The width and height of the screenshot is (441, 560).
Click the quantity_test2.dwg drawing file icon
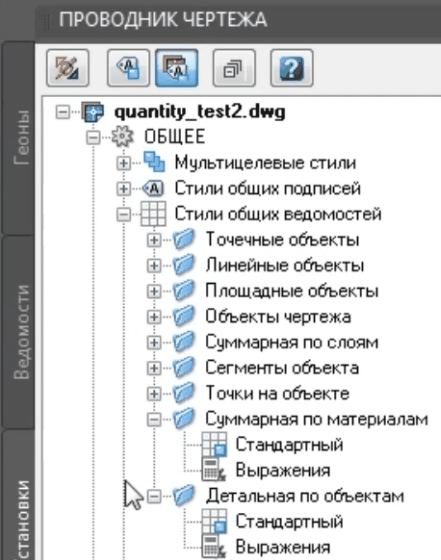[92, 112]
